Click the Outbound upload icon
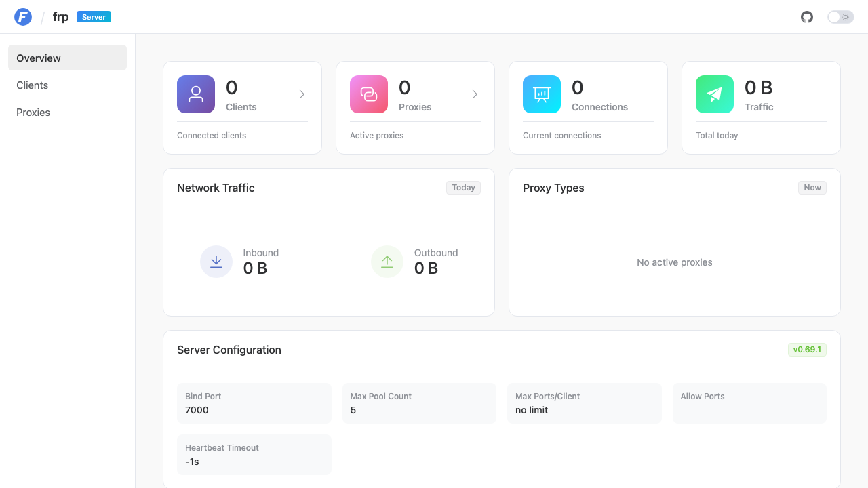 387,262
